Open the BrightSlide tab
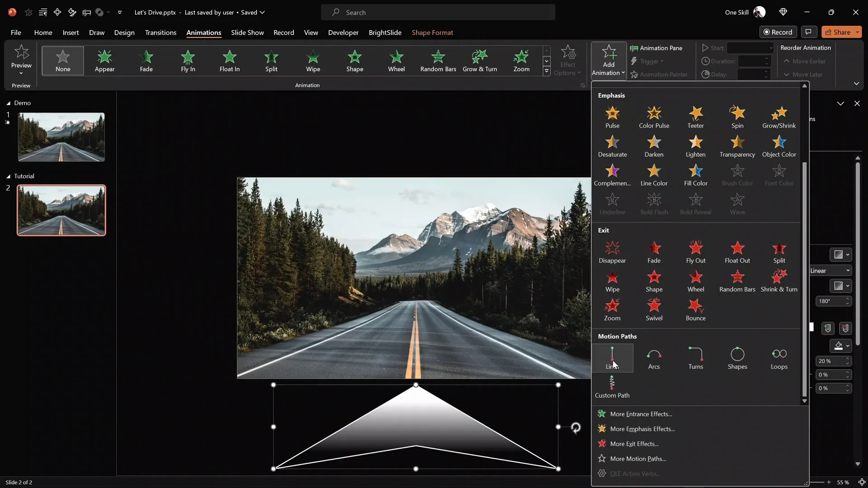This screenshot has height=488, width=868. point(385,33)
